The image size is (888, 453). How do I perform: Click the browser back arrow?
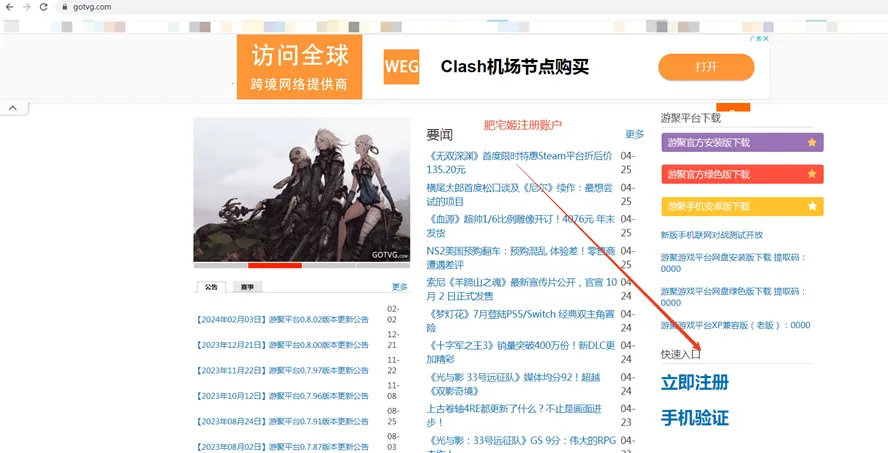9,7
